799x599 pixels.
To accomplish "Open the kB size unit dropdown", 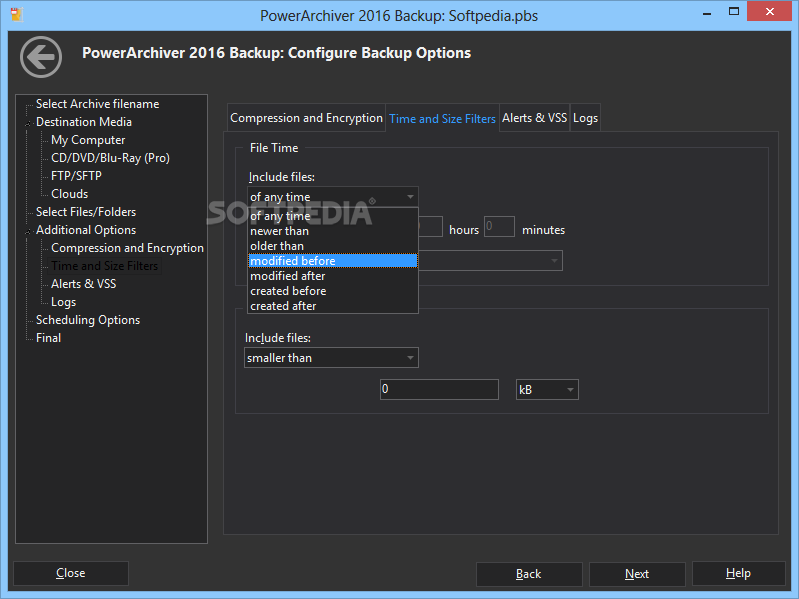I will [x=547, y=390].
